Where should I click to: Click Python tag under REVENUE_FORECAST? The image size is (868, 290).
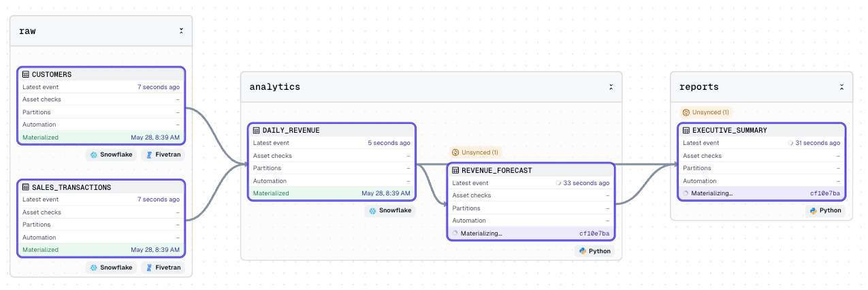tap(594, 251)
